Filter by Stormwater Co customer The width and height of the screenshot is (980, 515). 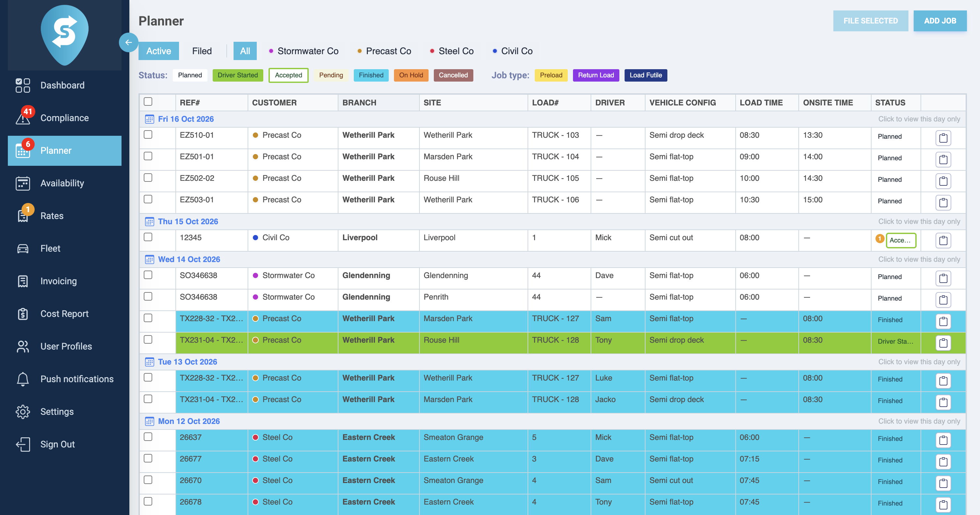tap(303, 51)
